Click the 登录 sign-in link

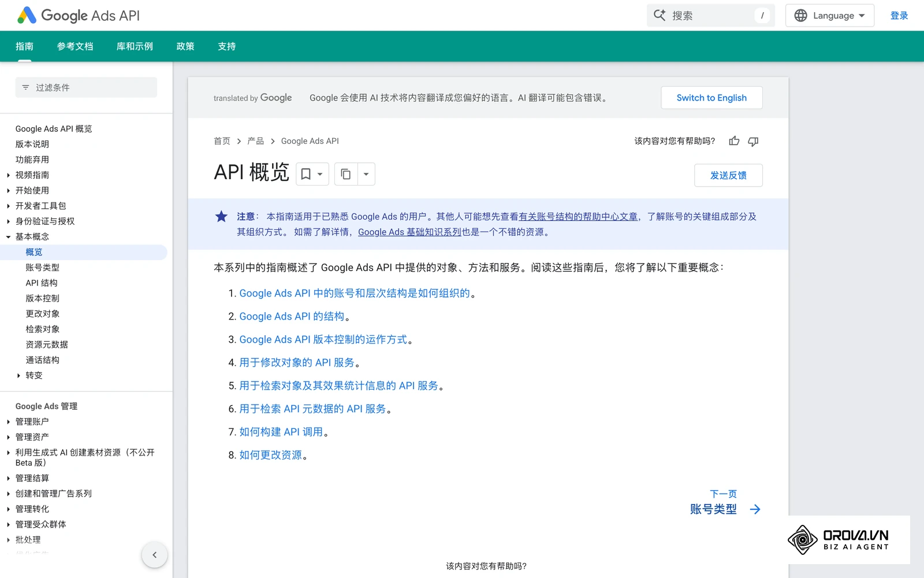click(899, 16)
